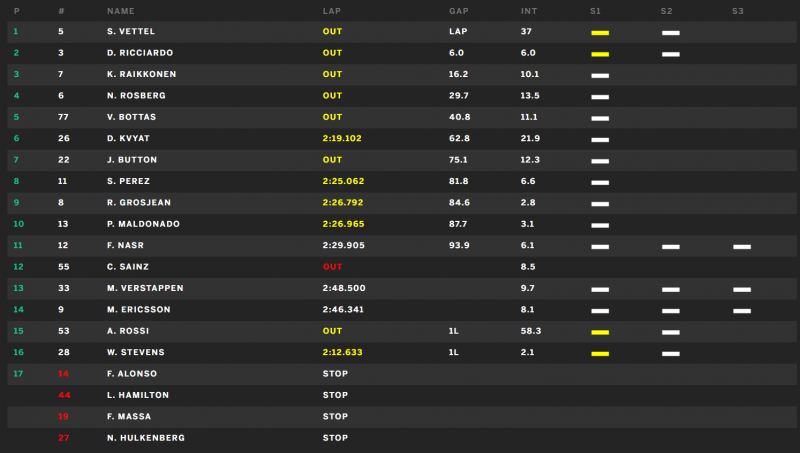Click F. NASR's S3 sector indicator
The width and height of the screenshot is (800, 453).
[x=742, y=247]
